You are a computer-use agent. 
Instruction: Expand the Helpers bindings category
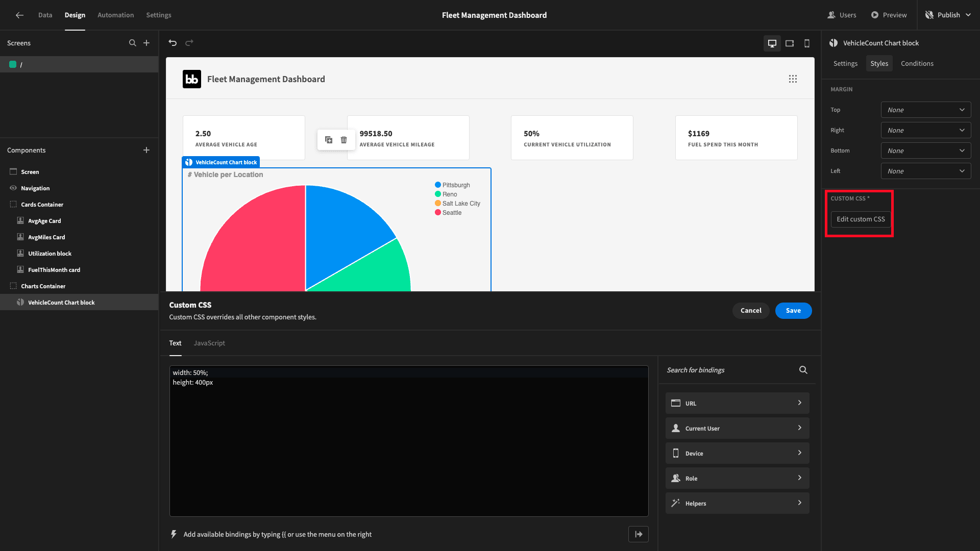(x=737, y=503)
